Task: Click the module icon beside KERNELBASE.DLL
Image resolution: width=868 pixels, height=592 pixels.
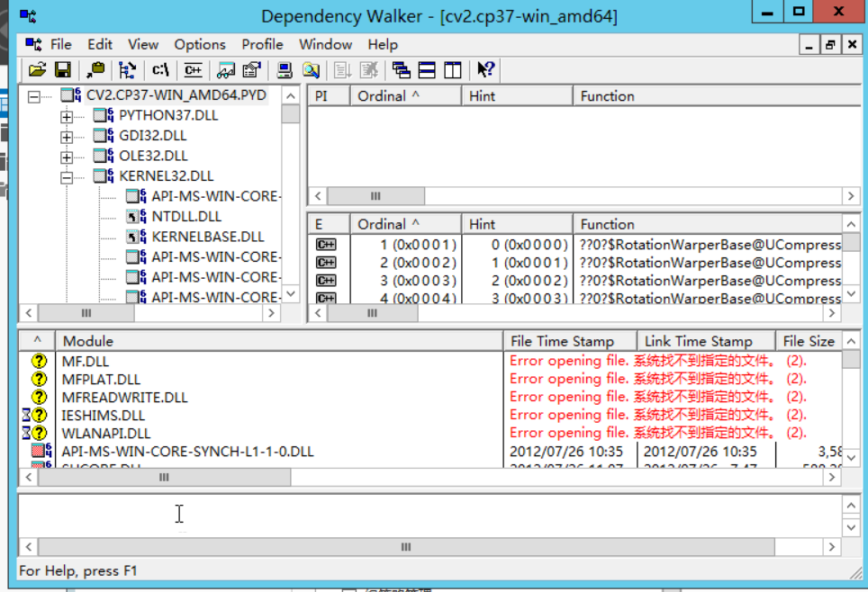Action: (x=136, y=237)
